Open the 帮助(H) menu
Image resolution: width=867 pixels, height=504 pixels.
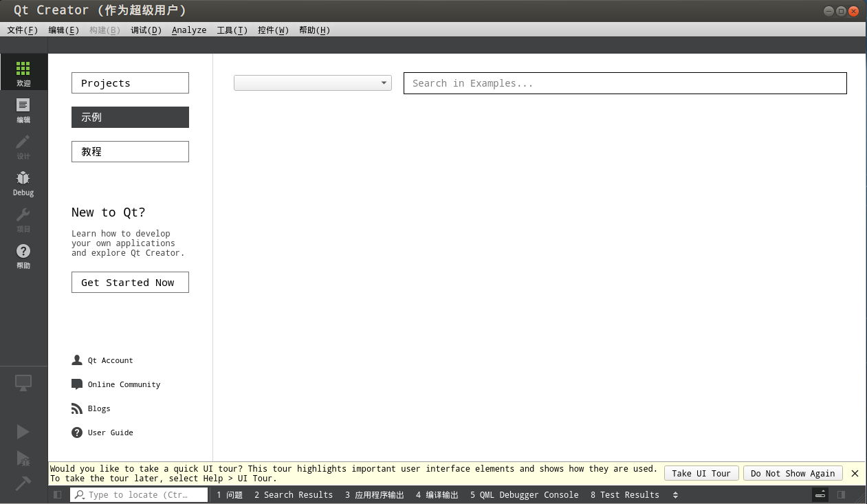click(x=315, y=30)
